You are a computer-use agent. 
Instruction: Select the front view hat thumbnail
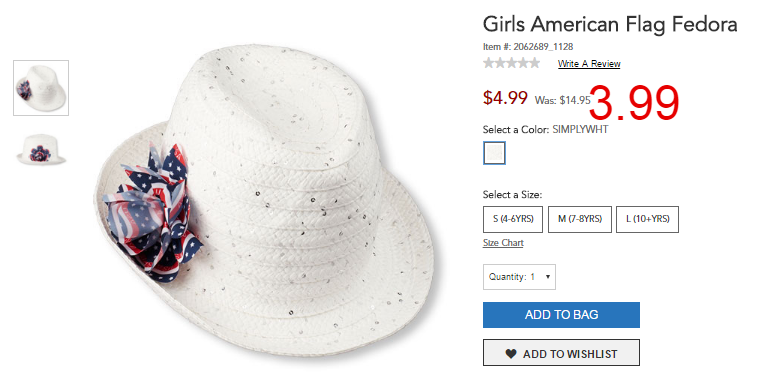point(41,149)
